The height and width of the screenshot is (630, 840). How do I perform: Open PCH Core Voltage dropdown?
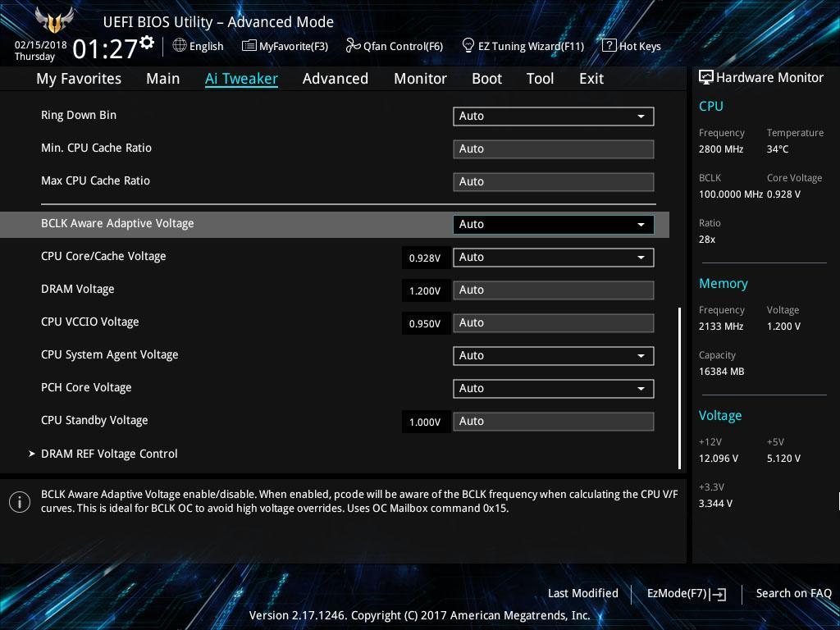554,388
